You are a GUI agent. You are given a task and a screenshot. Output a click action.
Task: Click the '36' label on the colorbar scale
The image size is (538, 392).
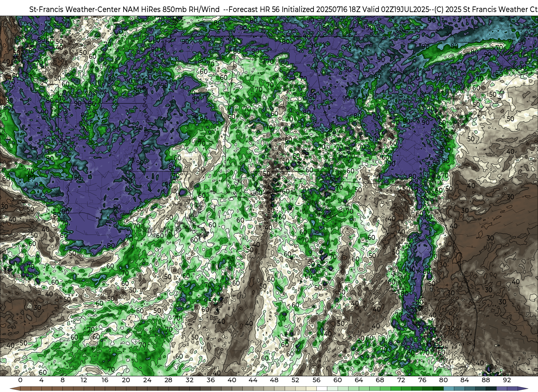point(211,380)
